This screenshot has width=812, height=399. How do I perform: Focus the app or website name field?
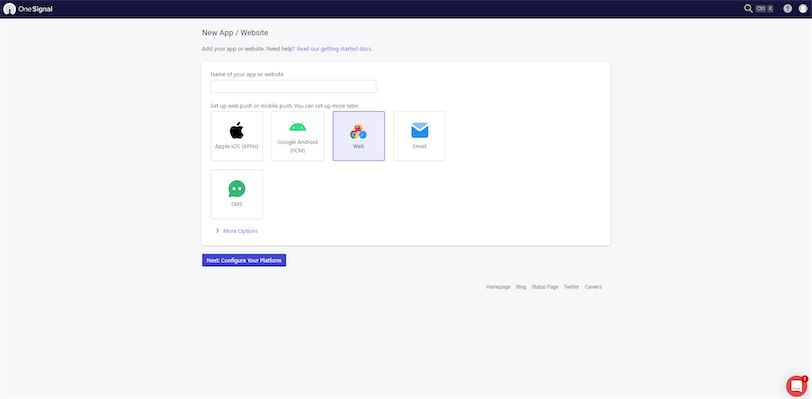[293, 87]
